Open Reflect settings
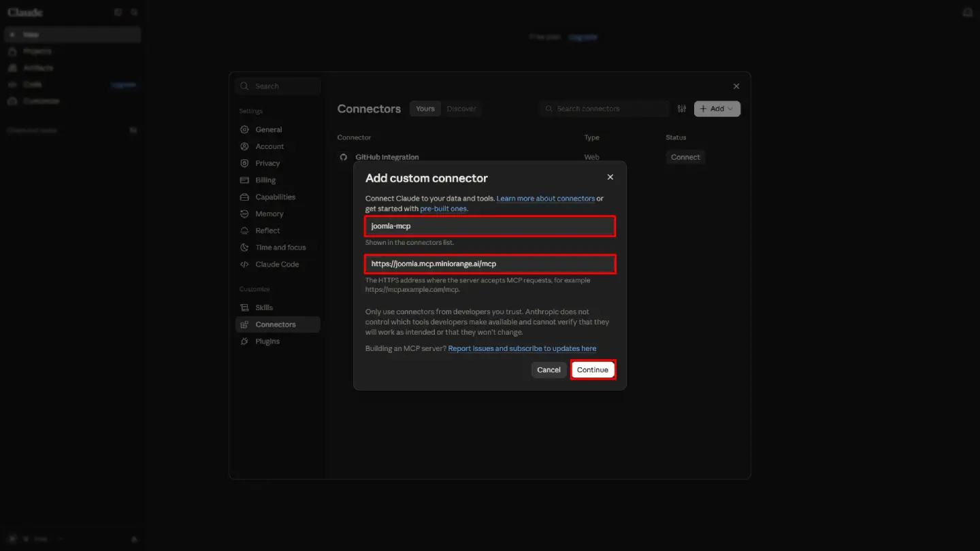The width and height of the screenshot is (980, 551). 278,231
